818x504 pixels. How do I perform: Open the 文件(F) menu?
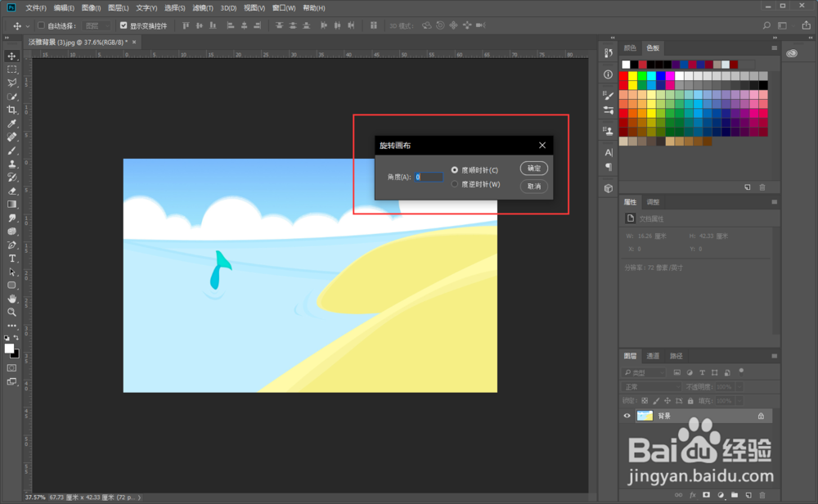tap(36, 8)
